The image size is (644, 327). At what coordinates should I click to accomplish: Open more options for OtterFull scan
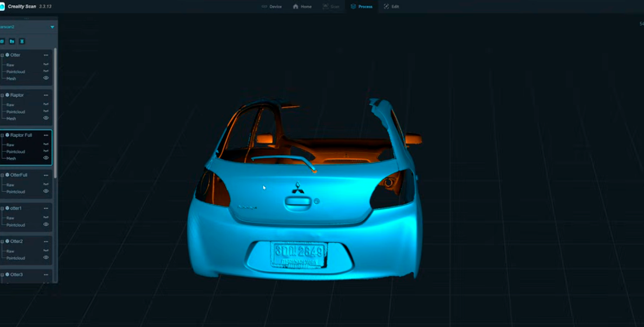pos(46,175)
